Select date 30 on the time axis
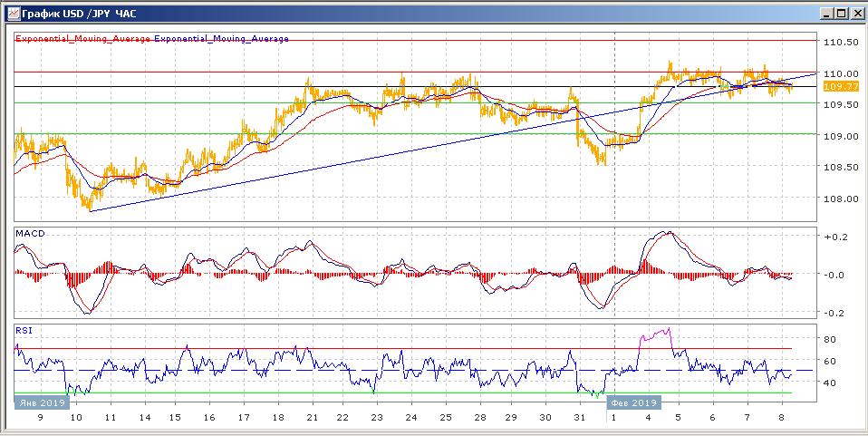This screenshot has height=436, width=868. (545, 418)
